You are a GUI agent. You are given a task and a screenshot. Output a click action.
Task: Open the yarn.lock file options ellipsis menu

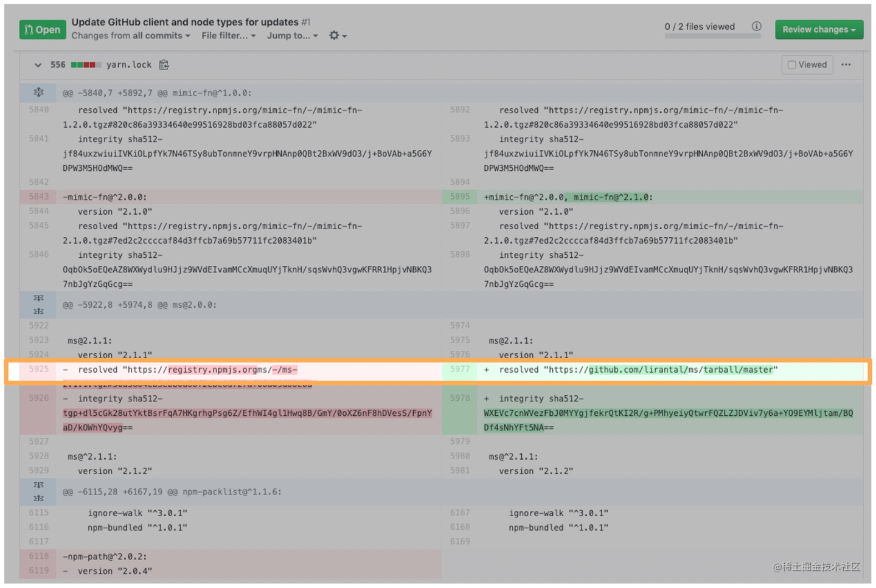(846, 64)
